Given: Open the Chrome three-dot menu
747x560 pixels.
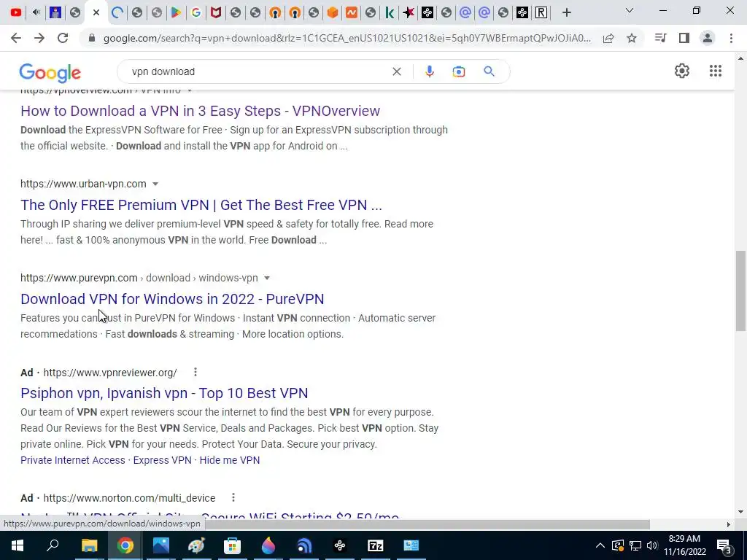Looking at the screenshot, I should pos(731,38).
